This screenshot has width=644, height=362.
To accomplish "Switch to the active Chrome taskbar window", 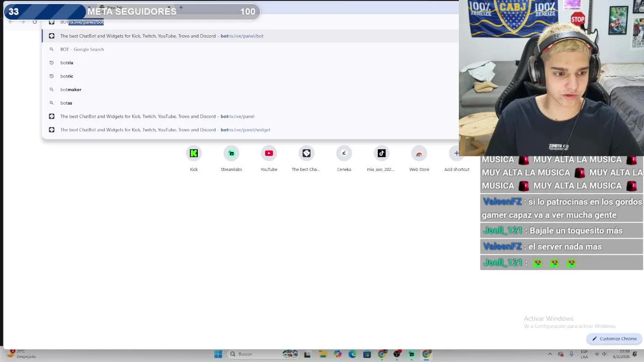I will [x=426, y=354].
